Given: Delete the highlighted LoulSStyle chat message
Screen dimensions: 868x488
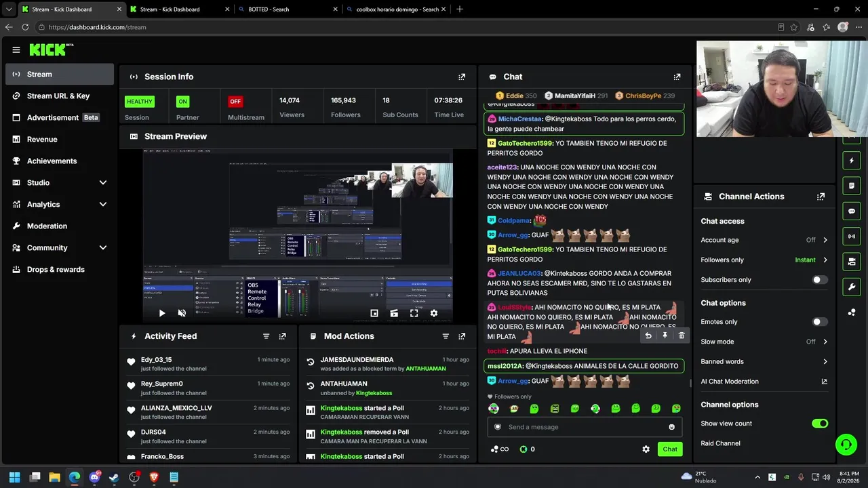Looking at the screenshot, I should click(x=682, y=335).
